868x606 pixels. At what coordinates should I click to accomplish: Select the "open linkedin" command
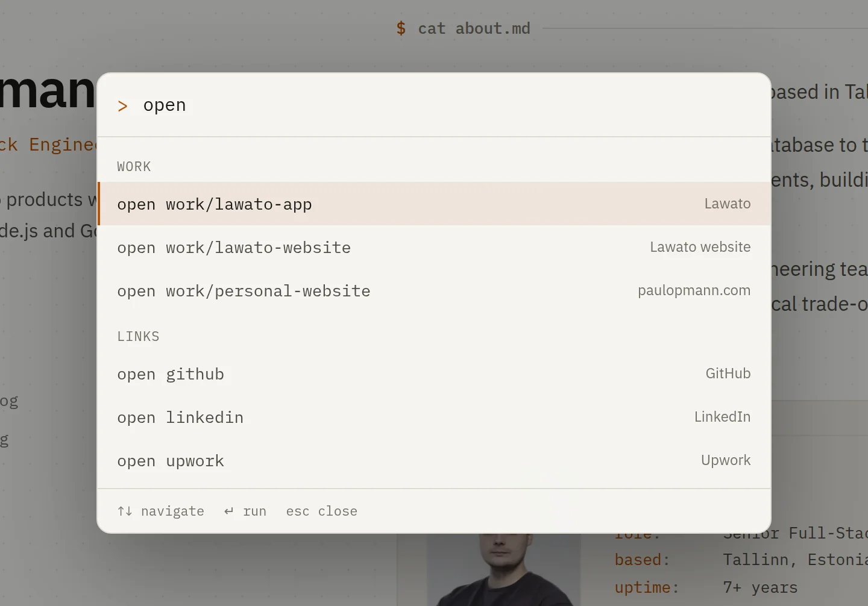434,417
